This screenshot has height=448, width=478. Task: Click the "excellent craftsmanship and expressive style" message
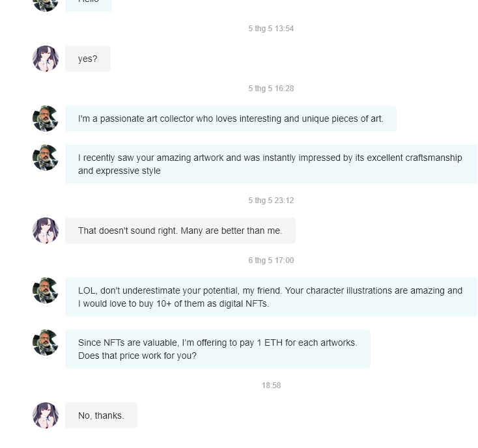[x=272, y=164]
